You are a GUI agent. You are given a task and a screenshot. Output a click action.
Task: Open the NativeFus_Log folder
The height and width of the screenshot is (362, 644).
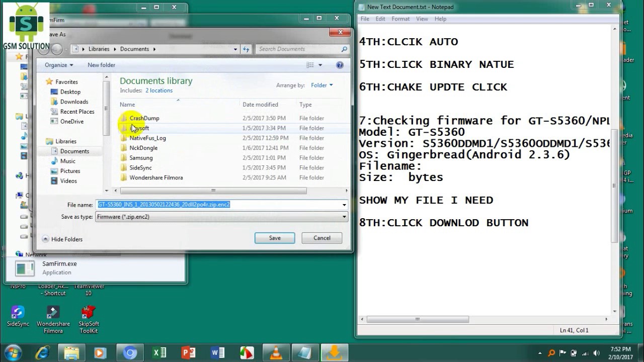click(147, 138)
